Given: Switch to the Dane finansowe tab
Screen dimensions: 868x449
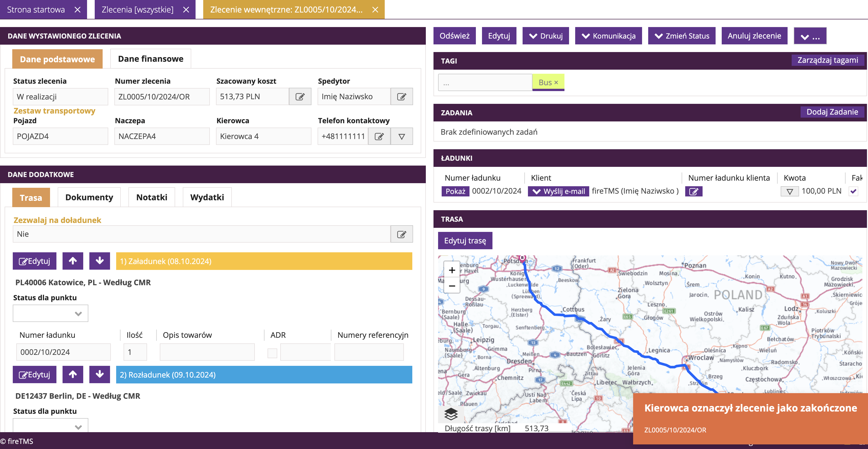Looking at the screenshot, I should click(x=151, y=59).
